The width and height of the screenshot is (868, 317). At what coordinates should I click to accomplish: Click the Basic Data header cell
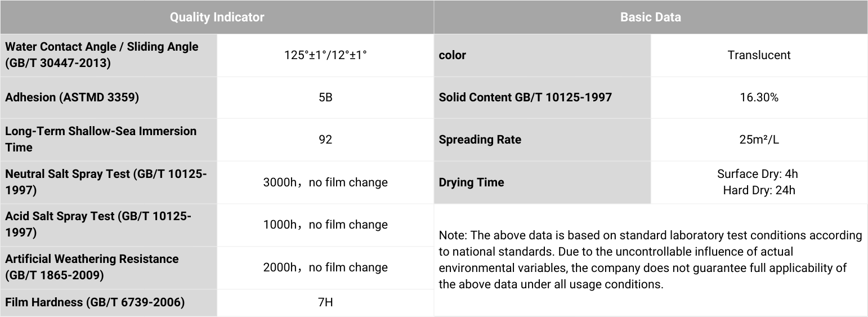[650, 17]
